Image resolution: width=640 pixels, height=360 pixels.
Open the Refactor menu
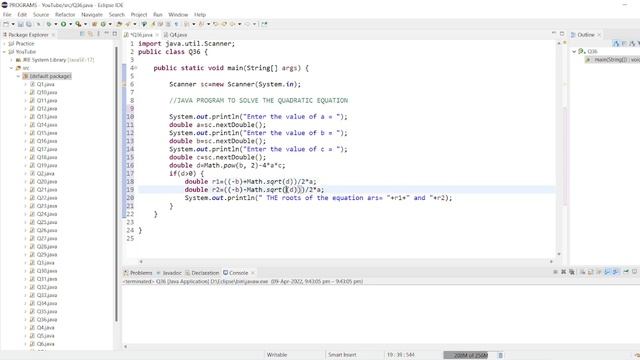65,14
